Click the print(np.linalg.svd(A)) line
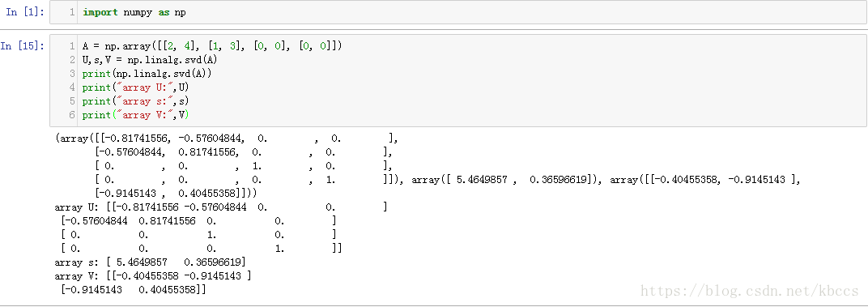Viewport: 868px width, 307px height. (x=147, y=74)
